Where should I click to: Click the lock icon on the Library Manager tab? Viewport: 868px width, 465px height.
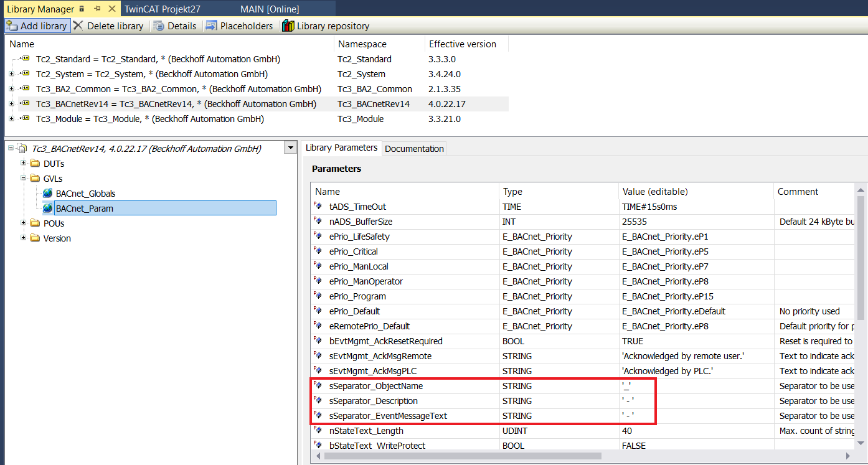tap(82, 9)
